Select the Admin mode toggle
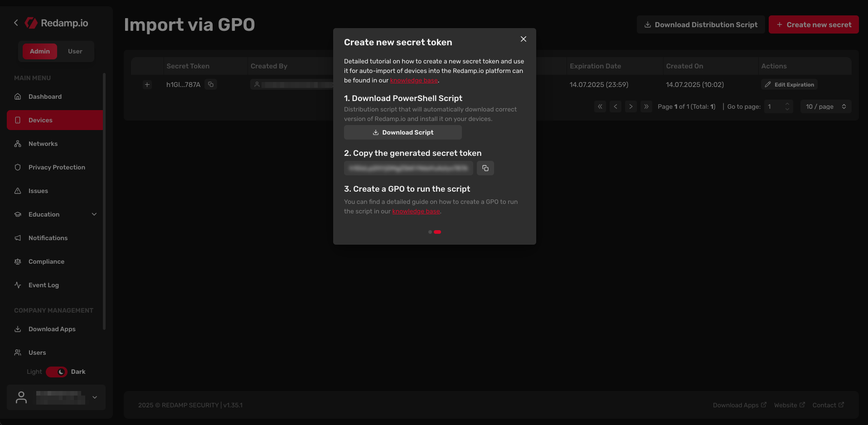 point(40,52)
